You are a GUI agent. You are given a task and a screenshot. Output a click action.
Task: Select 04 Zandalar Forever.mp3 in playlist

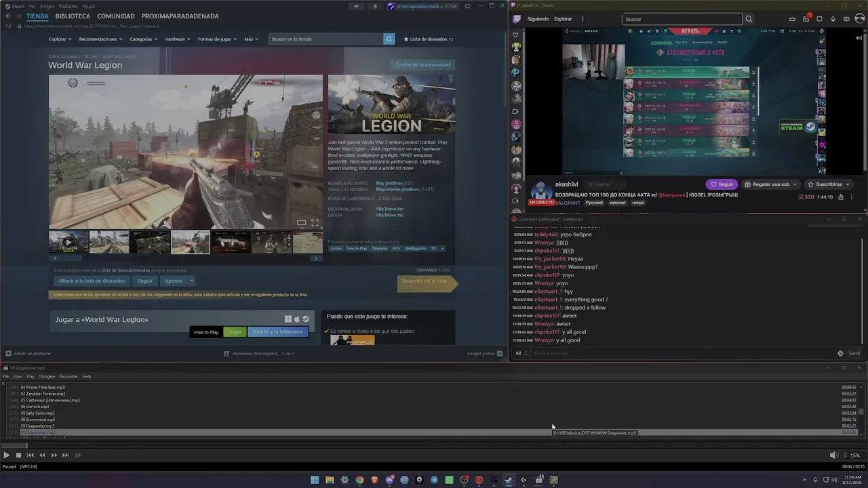tap(43, 394)
